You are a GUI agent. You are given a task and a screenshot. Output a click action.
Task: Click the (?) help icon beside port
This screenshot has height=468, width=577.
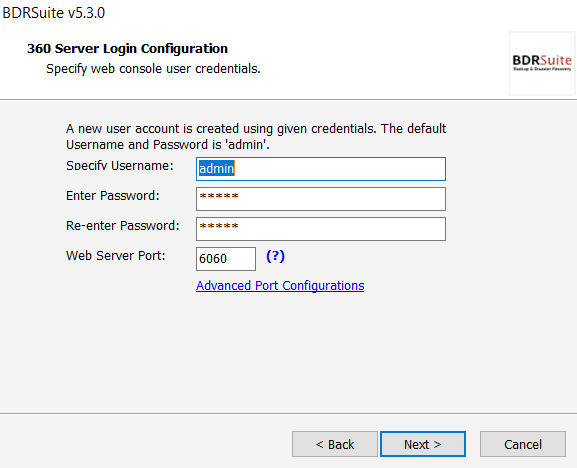click(275, 256)
